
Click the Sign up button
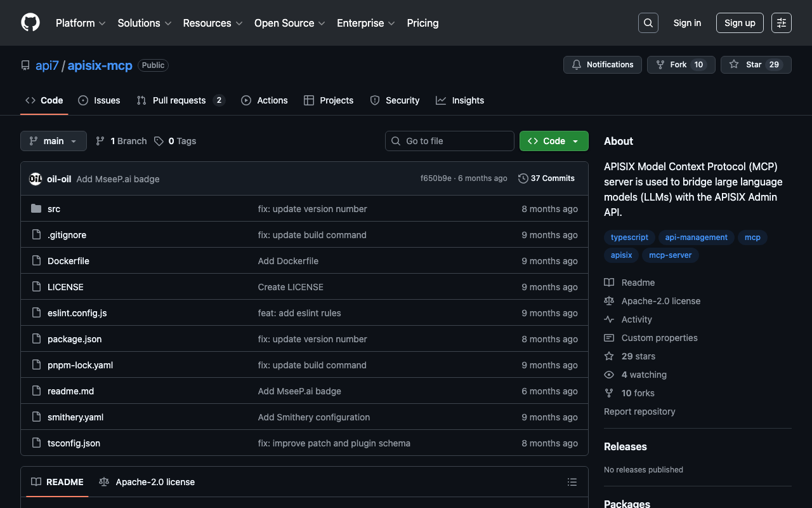(x=739, y=23)
